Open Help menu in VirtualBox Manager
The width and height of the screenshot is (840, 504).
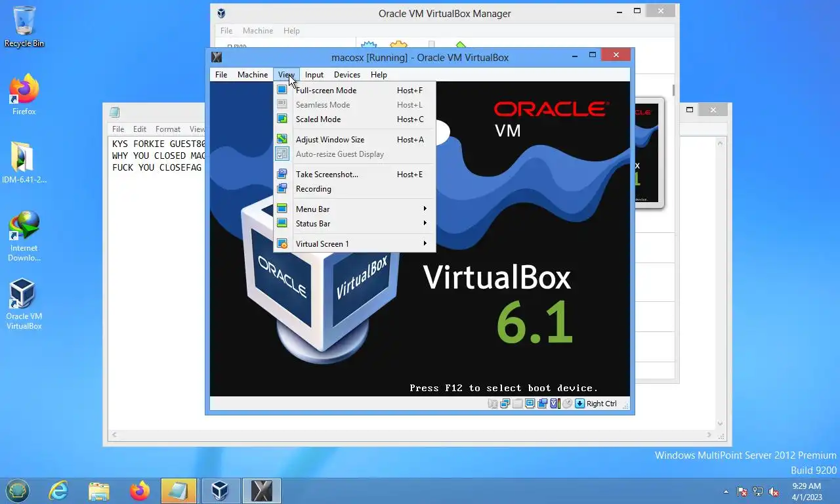(x=291, y=31)
